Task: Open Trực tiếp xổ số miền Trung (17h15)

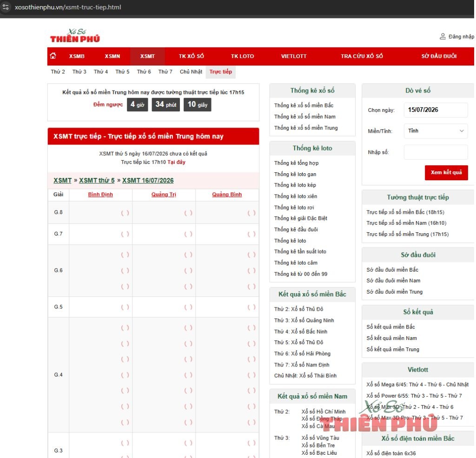Action: [x=407, y=234]
